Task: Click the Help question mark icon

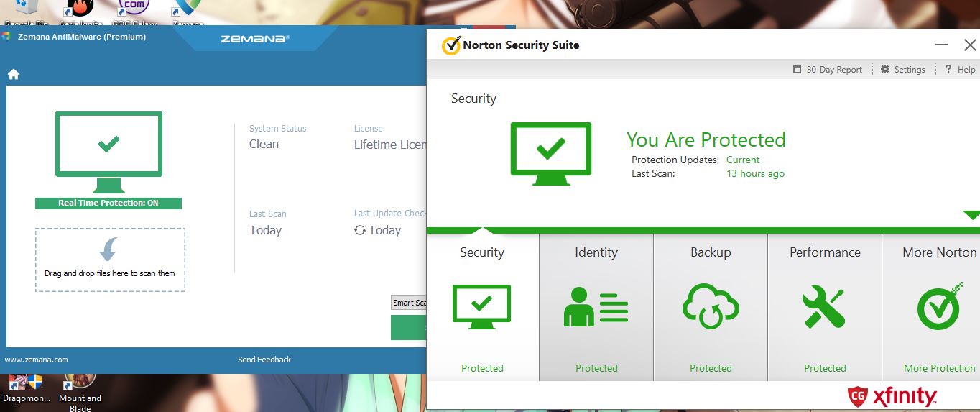Action: tap(948, 69)
